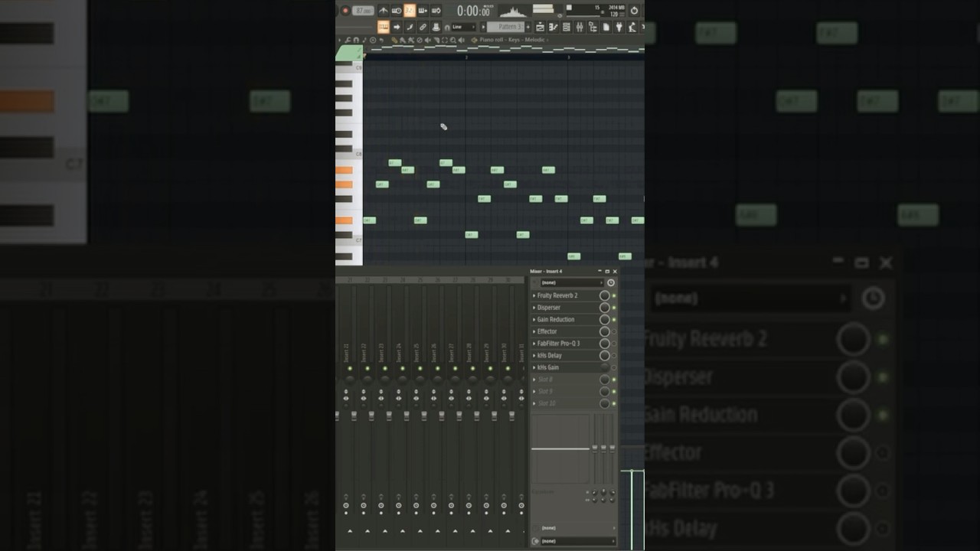
Task: Click the sheet/project-info icon in the toolbar
Action: coord(606,27)
